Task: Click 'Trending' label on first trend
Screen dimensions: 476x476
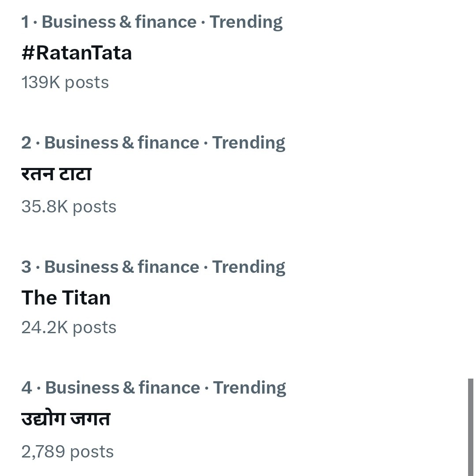Action: [x=246, y=22]
